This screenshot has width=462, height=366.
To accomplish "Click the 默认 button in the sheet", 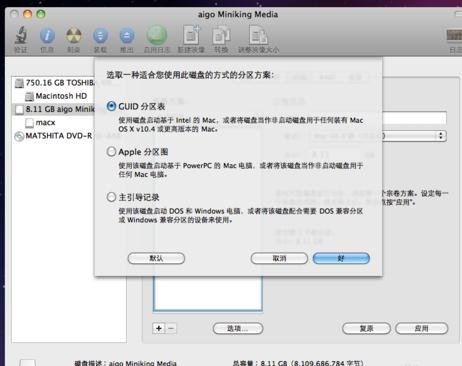I will tap(156, 258).
